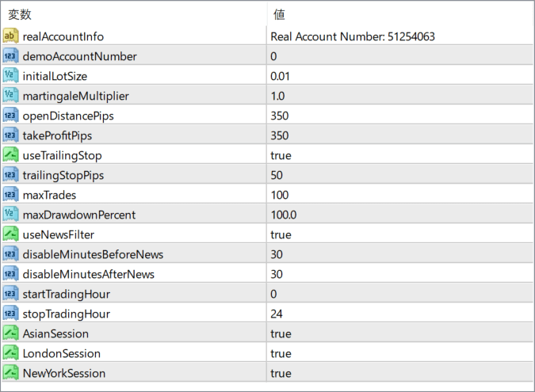This screenshot has height=392, width=535.
Task: Toggle the LondonSession true value
Action: (281, 353)
